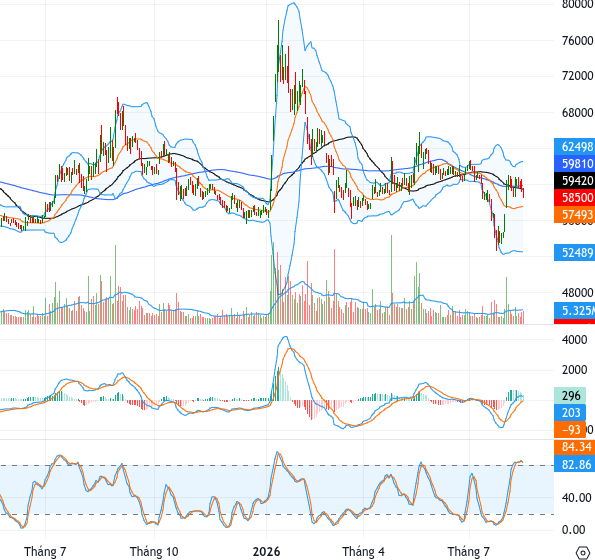This screenshot has height=560, width=595.
Task: Click the blue 203 MACD label
Action: (570, 412)
